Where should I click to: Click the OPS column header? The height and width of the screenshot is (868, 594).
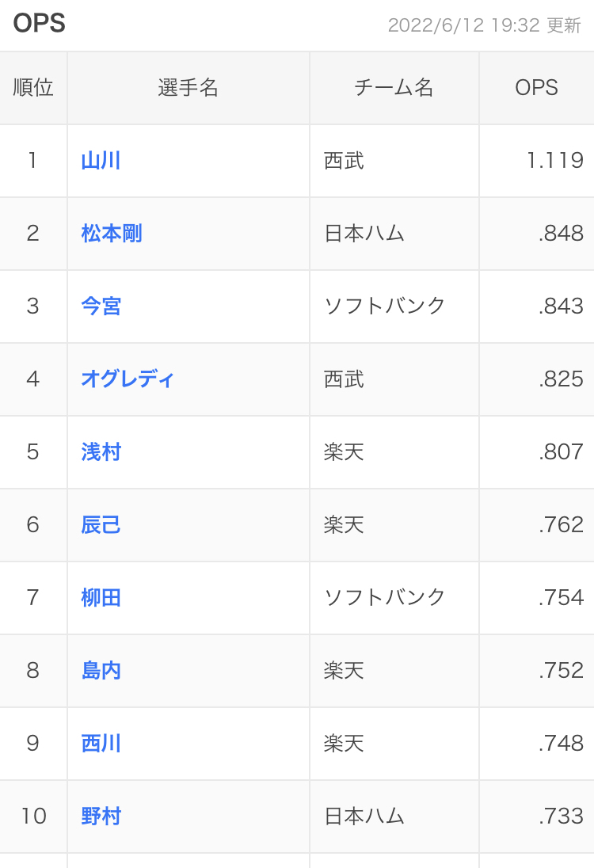tap(536, 87)
